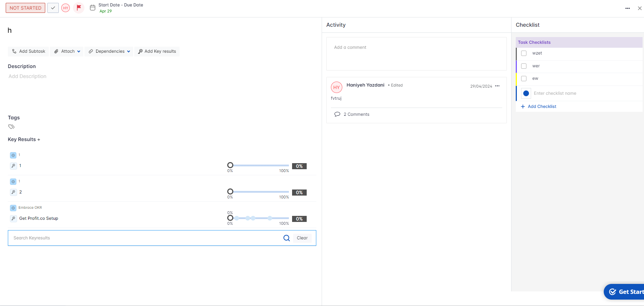Expand the Attach dropdown
Image resolution: width=644 pixels, height=306 pixels.
pos(67,51)
